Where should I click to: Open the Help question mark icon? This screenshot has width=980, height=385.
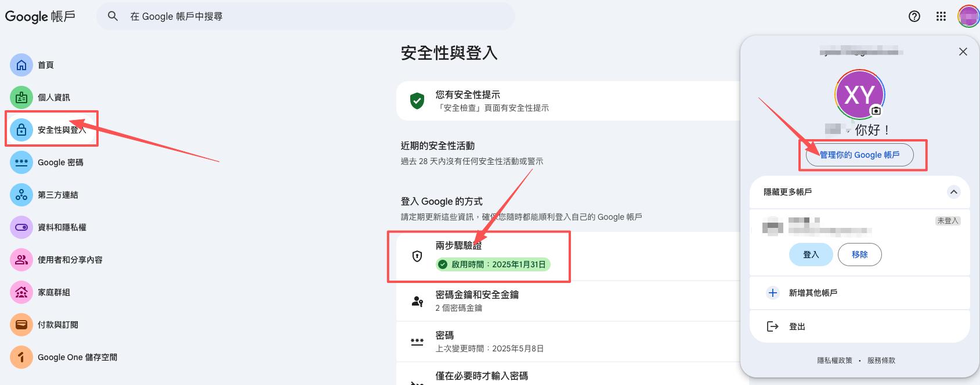[x=914, y=16]
